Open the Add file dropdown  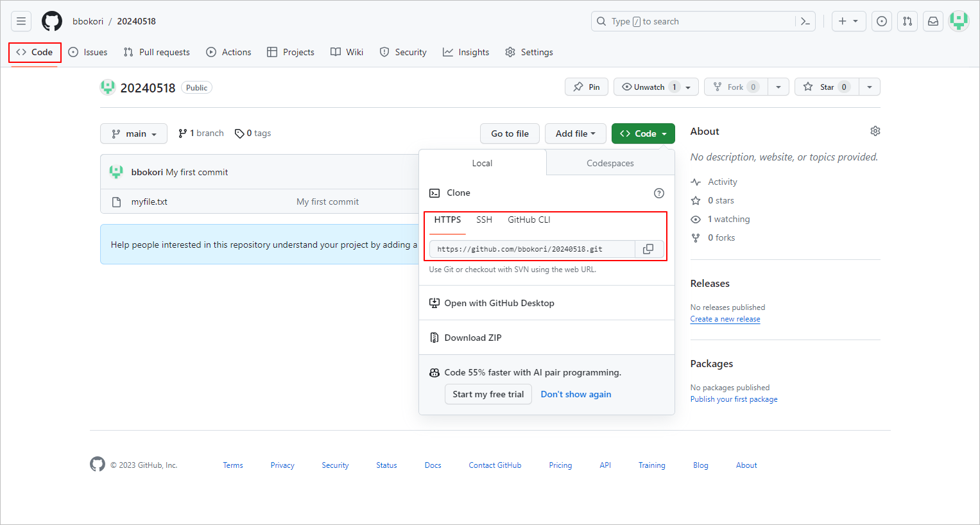[x=576, y=133]
